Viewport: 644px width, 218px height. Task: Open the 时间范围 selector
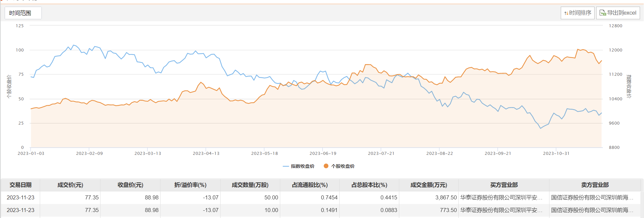(x=23, y=13)
